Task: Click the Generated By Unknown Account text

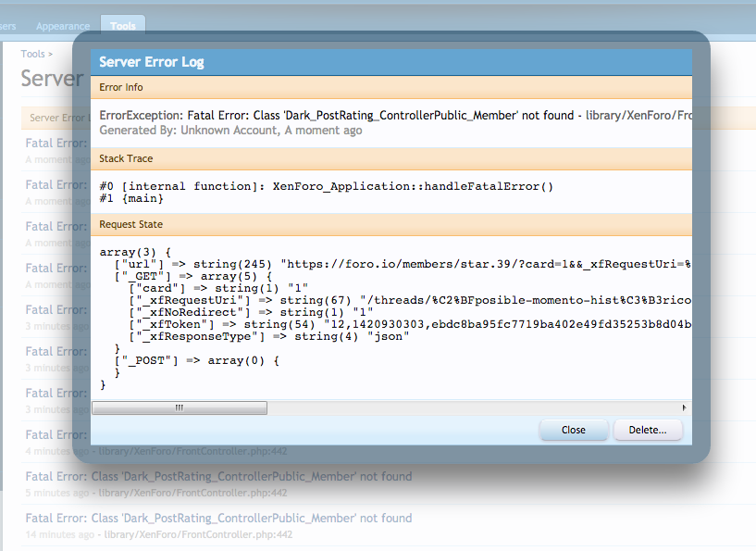Action: coord(230,131)
